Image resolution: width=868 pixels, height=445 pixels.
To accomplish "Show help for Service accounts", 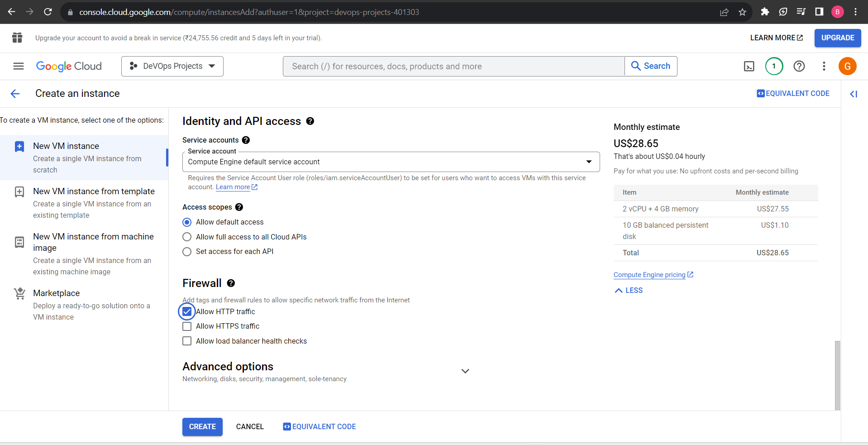I will pyautogui.click(x=246, y=140).
